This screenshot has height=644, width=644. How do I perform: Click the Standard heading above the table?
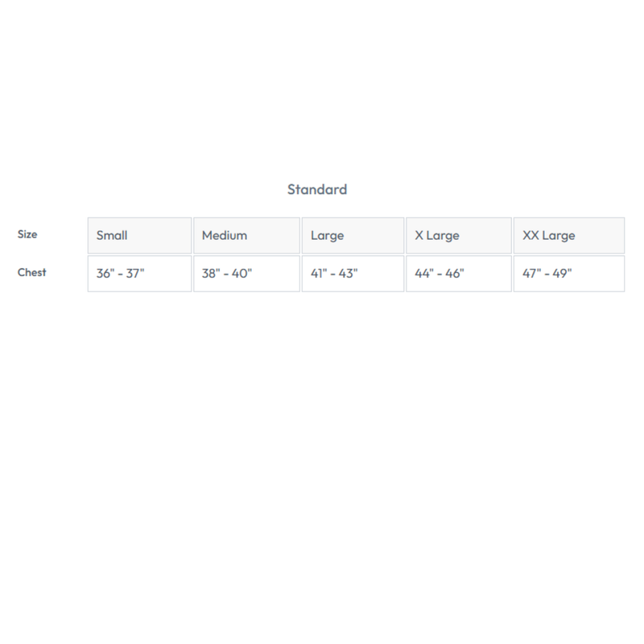click(317, 190)
